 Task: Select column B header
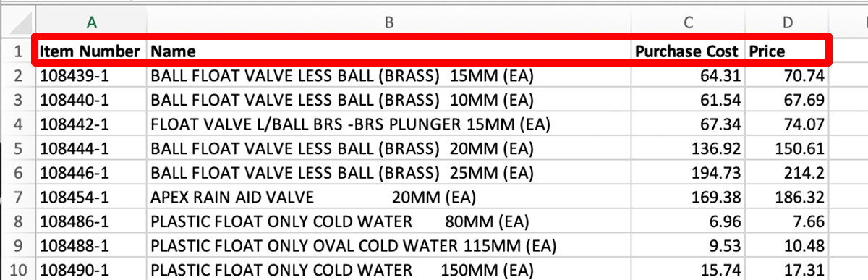[x=388, y=22]
